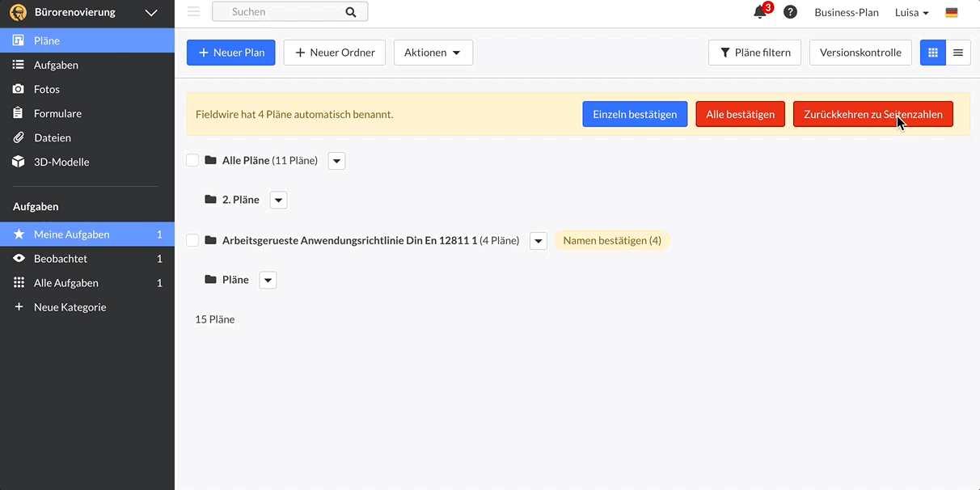Click the Alle Pläne folder icon
The height and width of the screenshot is (490, 980).
[211, 160]
